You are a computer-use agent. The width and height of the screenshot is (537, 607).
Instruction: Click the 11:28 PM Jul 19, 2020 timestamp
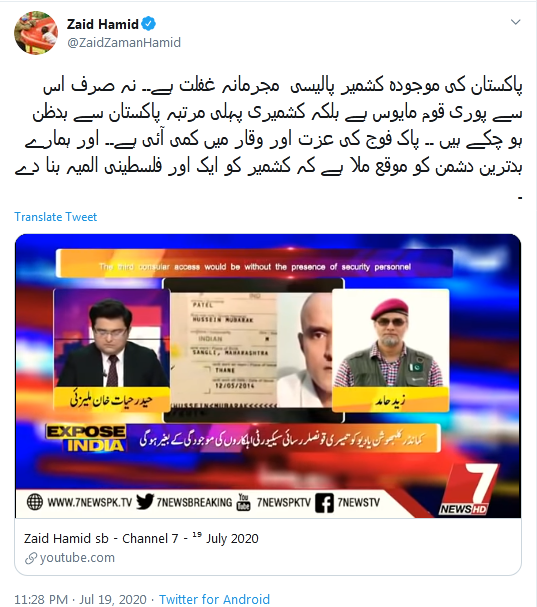80,599
